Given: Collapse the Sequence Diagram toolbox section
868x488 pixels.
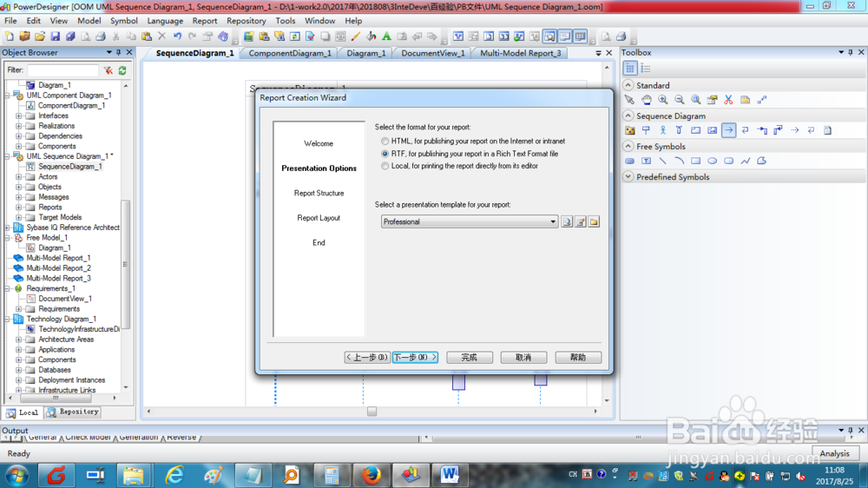Looking at the screenshot, I should tap(628, 115).
